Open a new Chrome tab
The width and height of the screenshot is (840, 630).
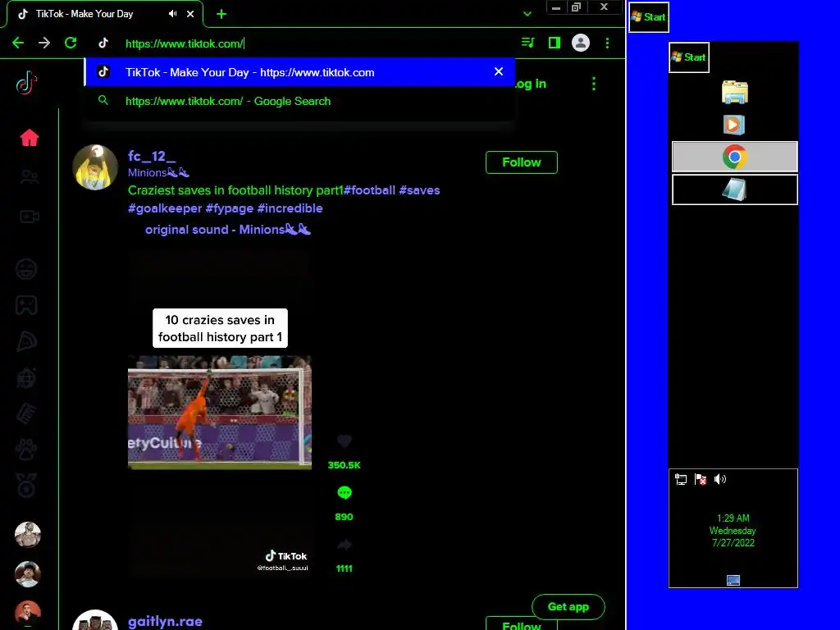221,14
